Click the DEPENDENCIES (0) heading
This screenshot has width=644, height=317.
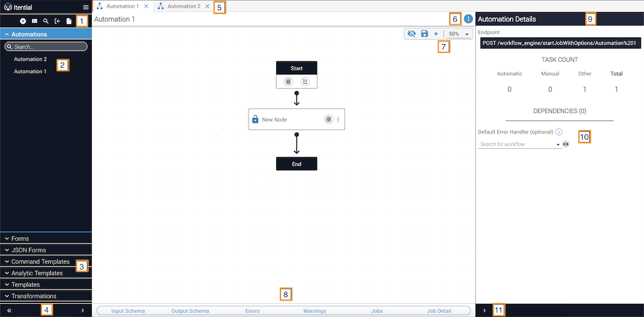click(x=560, y=111)
